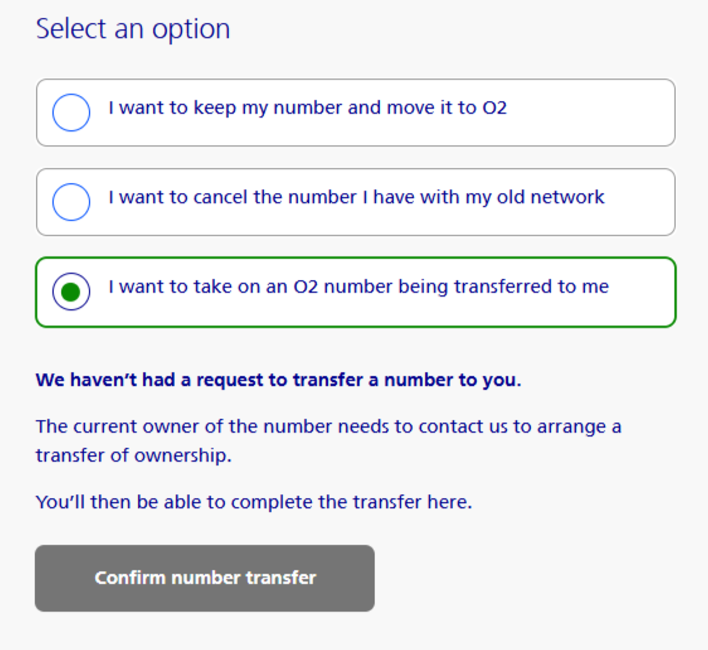Click the green filled dot in the third radio

pyautogui.click(x=71, y=292)
